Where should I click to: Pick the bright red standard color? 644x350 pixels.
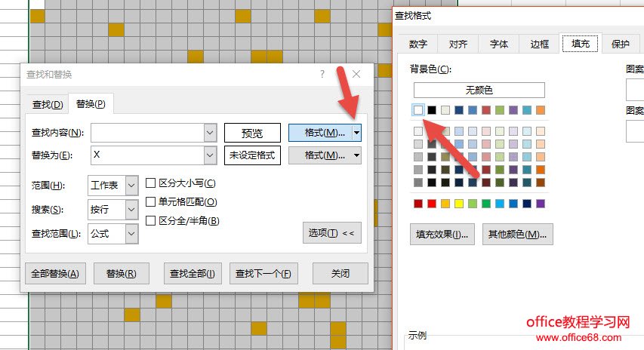pos(432,204)
